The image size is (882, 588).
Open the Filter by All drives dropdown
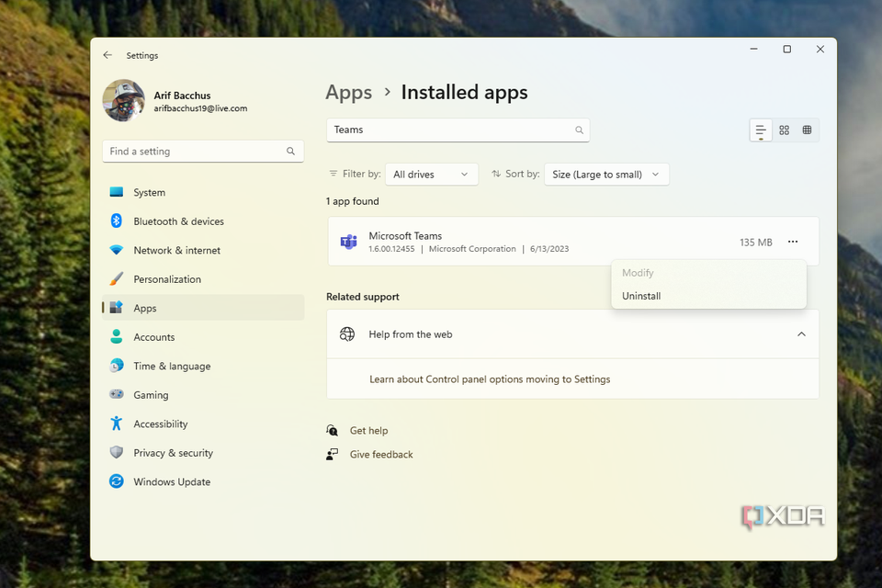(x=431, y=175)
